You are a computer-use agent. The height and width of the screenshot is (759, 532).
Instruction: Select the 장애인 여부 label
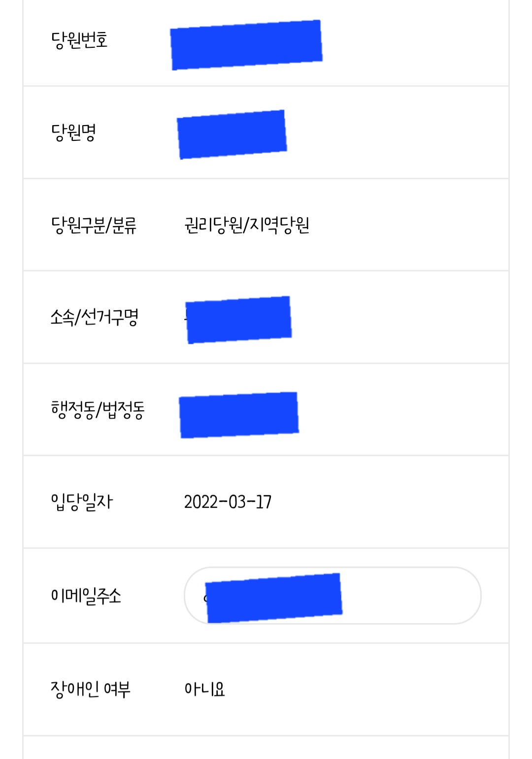(91, 689)
